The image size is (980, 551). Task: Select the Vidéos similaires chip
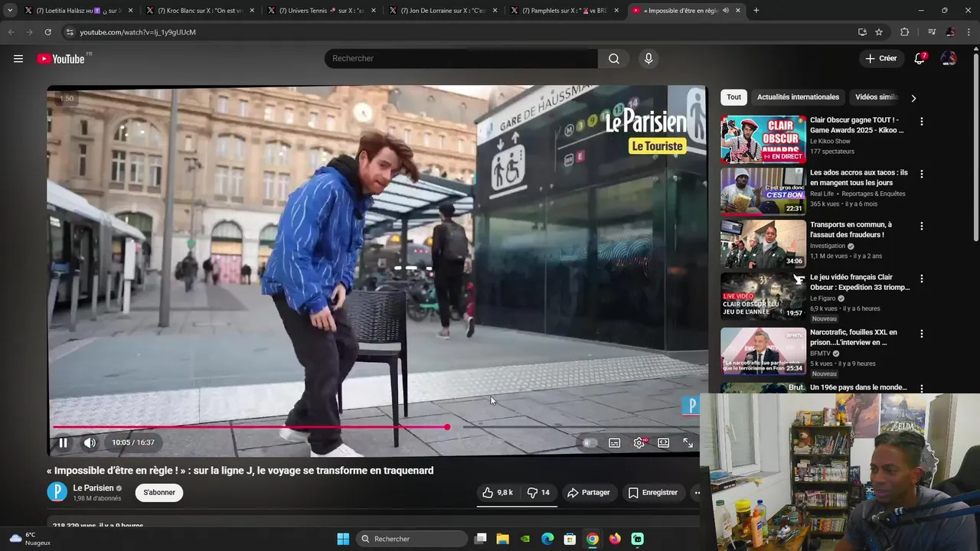[876, 97]
